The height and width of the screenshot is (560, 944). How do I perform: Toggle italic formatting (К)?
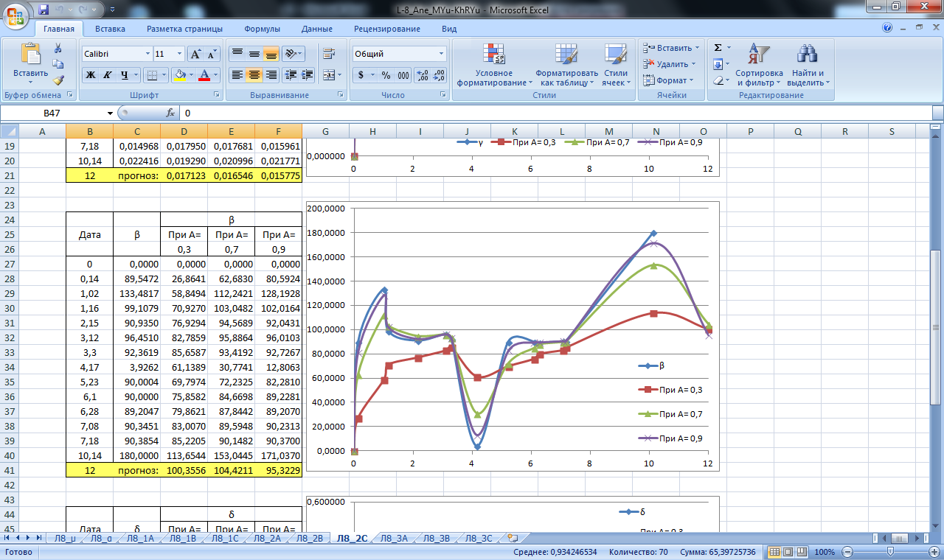coord(107,74)
